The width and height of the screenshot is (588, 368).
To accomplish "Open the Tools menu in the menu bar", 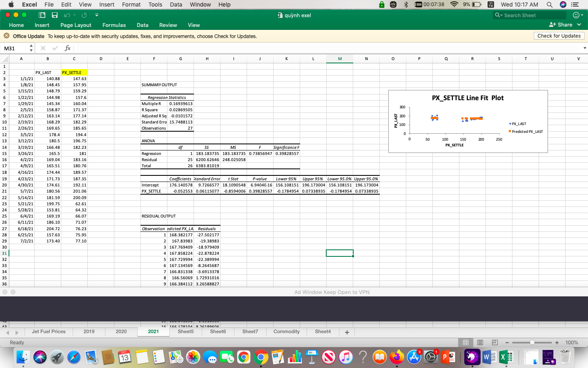I will pos(155,4).
